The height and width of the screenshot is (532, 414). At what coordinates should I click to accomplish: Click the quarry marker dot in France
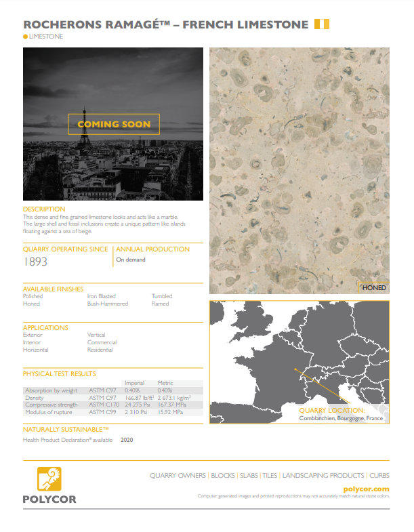(295, 369)
